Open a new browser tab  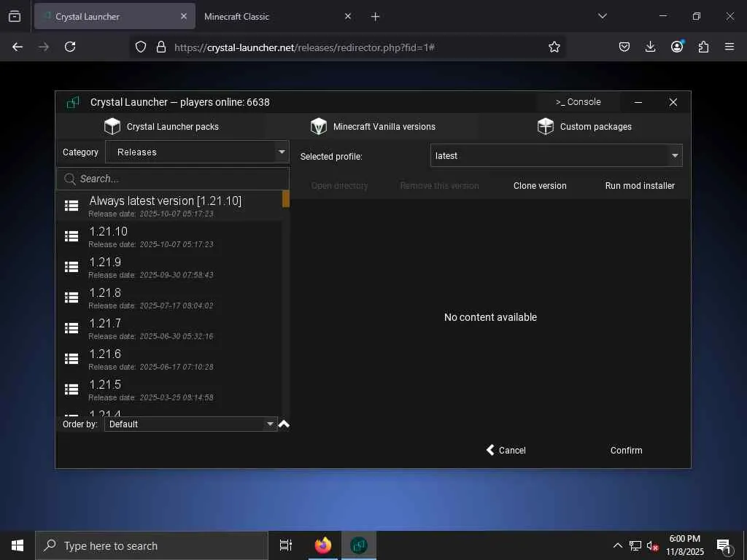click(x=376, y=17)
